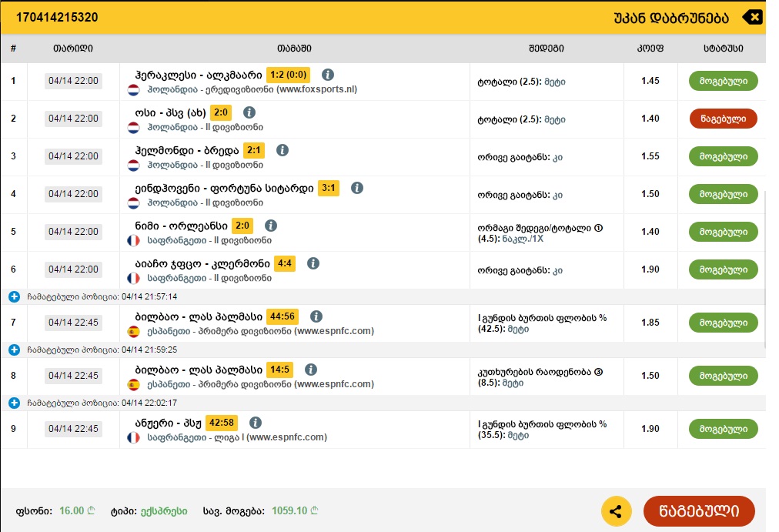Viewport: 779px width, 532px height.
Task: Expand added position at 21:59:25
Action: [x=14, y=350]
